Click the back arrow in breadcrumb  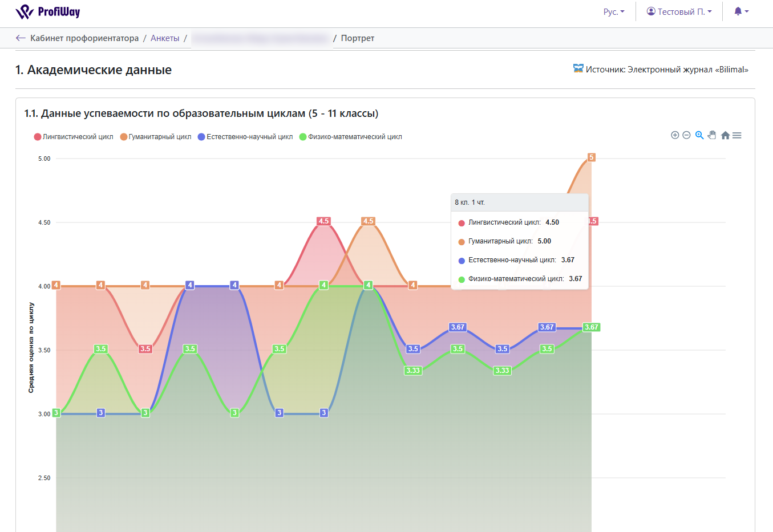tap(21, 38)
